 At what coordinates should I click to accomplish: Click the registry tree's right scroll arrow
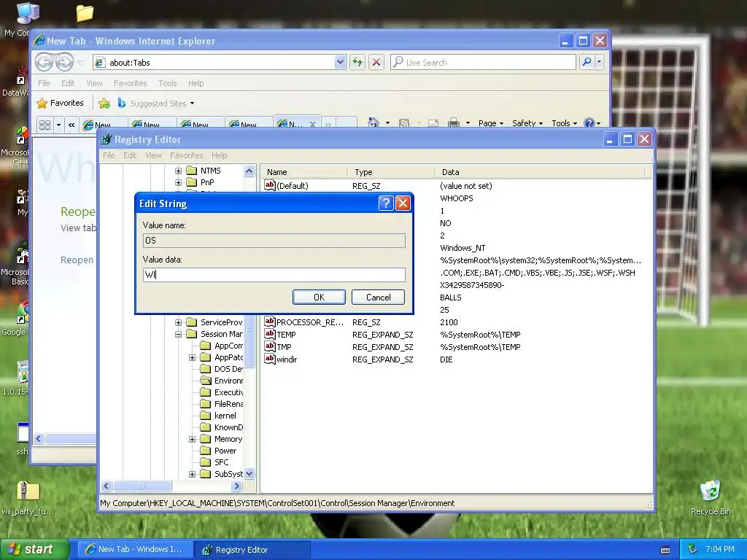[237, 486]
